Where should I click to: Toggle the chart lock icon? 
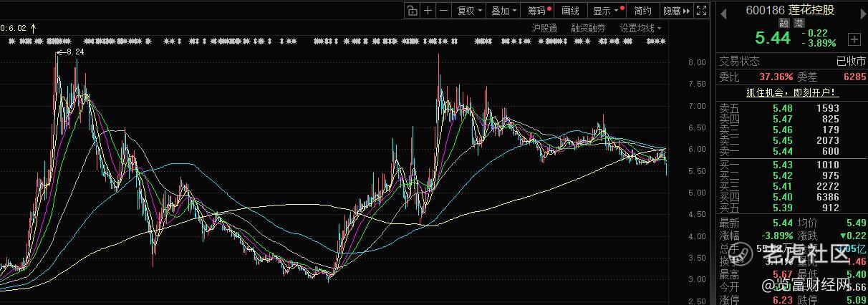pyautogui.click(x=412, y=11)
